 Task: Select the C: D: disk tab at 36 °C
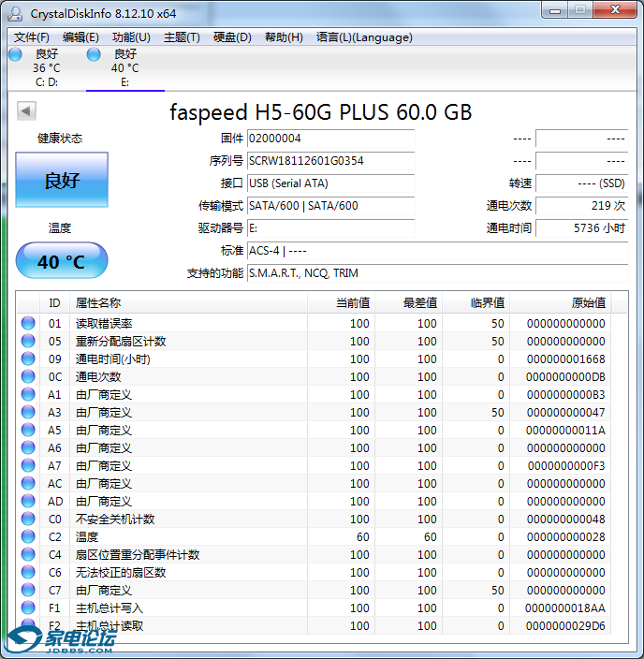(x=47, y=67)
